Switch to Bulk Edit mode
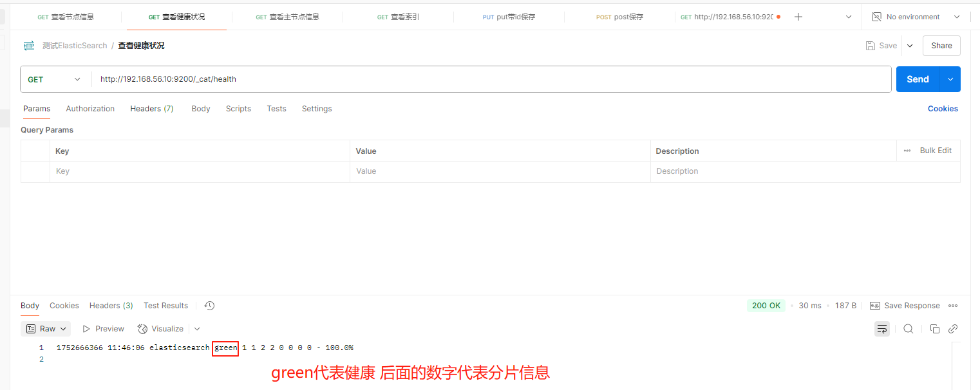 [x=936, y=151]
